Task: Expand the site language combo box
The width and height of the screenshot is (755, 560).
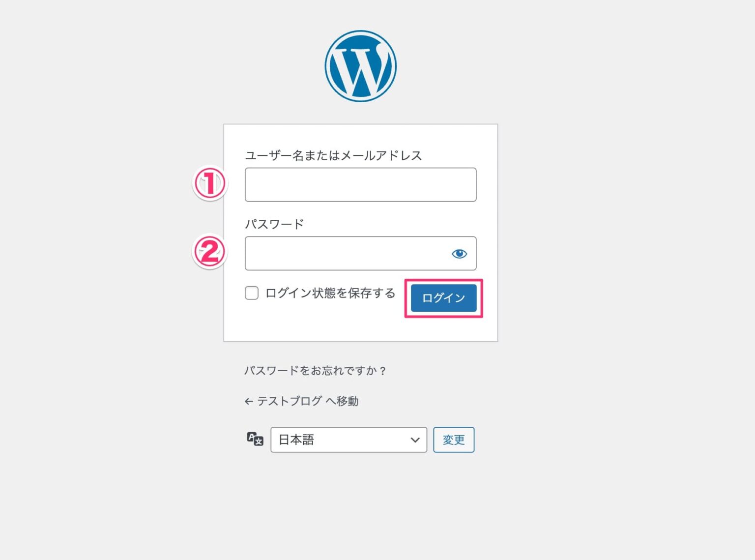Action: pos(349,440)
